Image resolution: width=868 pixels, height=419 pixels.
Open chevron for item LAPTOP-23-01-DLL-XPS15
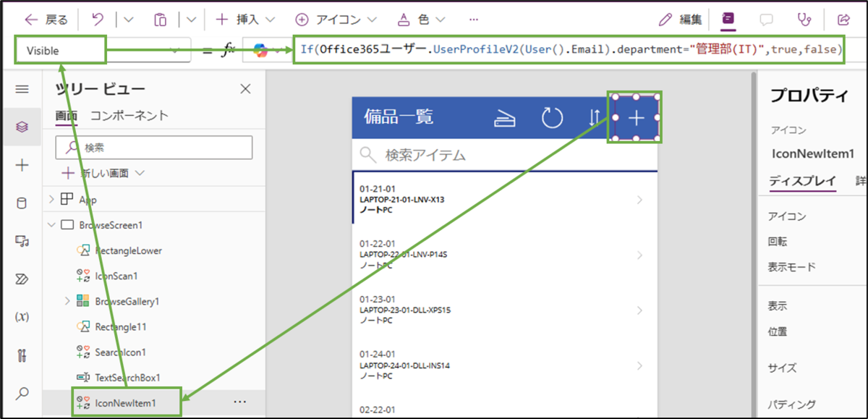click(x=639, y=310)
